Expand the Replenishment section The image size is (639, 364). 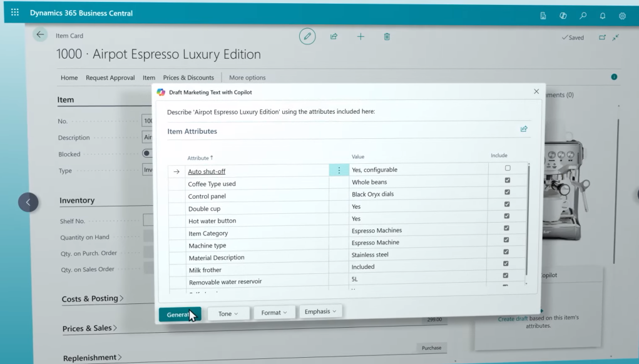pyautogui.click(x=93, y=358)
